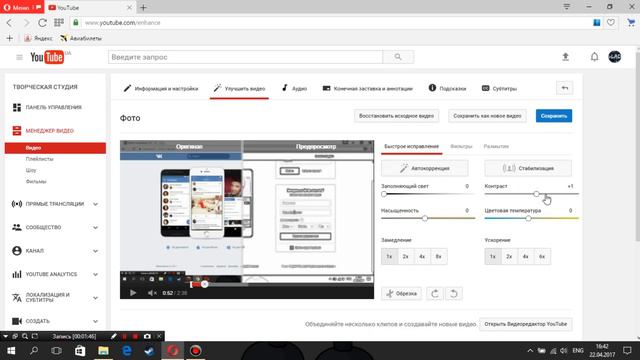Open Windows Start menu
Viewport: 640px width, 360px height.
11,351
